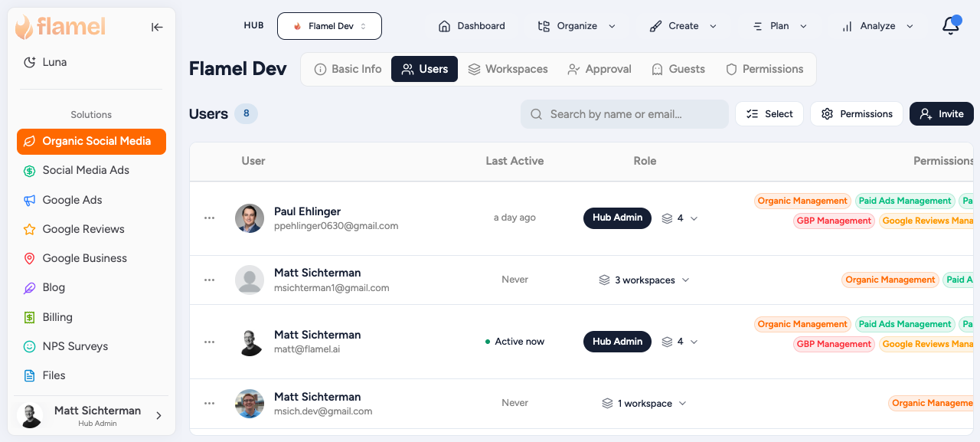Open the Organize menu
Screen dimensions: 980x442
tap(577, 26)
